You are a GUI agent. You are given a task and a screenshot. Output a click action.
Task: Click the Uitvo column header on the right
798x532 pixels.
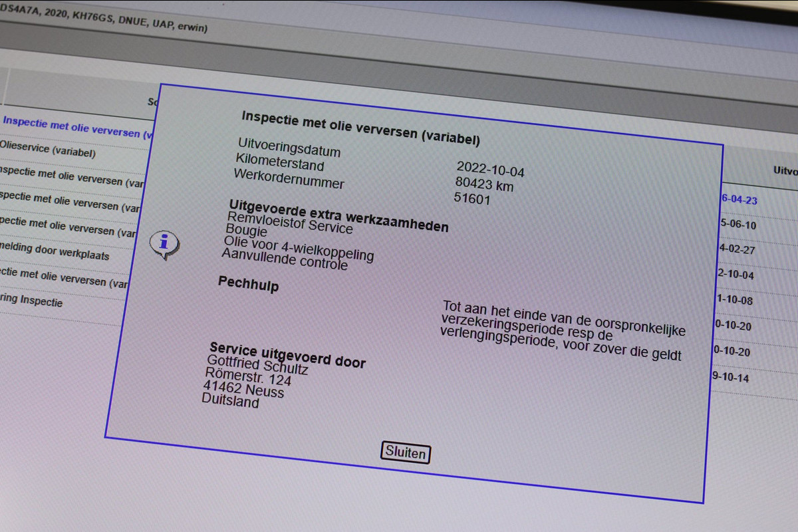tap(785, 171)
